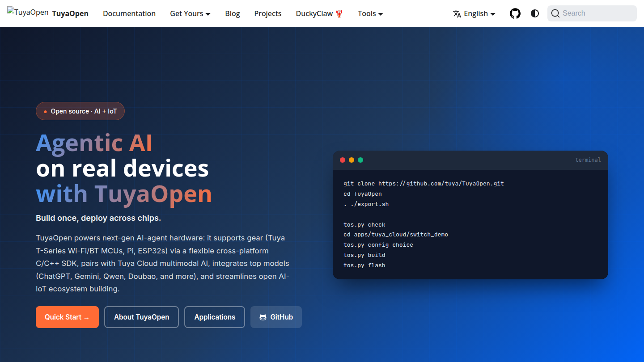Image resolution: width=644 pixels, height=362 pixels.
Task: Click the Open source · AI + IoT badge
Action: coord(80,111)
